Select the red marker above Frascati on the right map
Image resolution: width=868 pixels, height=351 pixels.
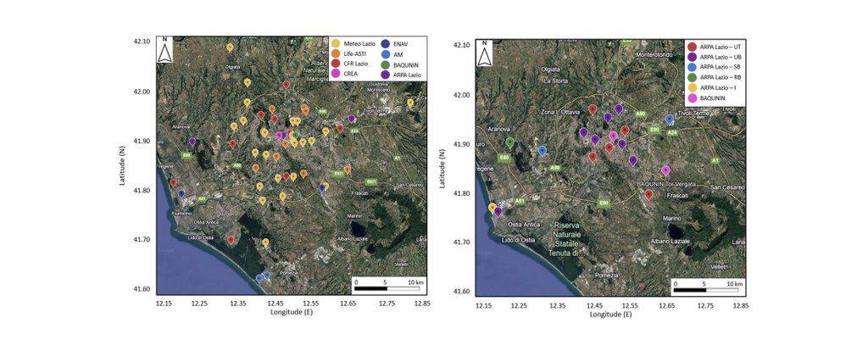[649, 194]
